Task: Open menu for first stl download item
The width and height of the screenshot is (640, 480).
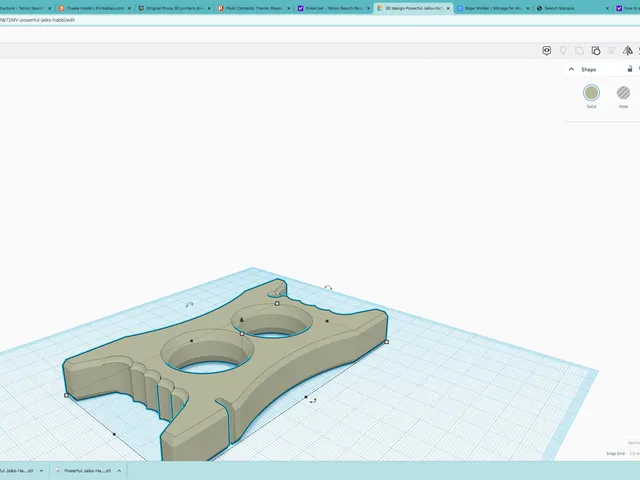Action: tap(41, 471)
